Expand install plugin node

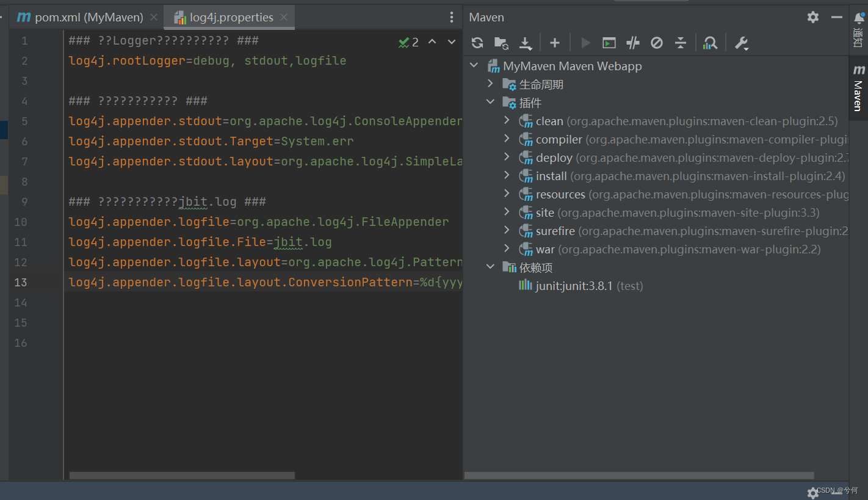click(x=507, y=175)
